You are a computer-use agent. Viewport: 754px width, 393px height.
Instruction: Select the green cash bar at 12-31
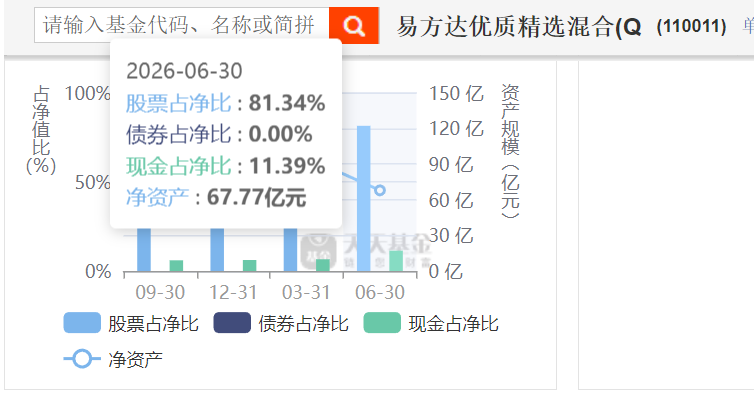pyautogui.click(x=250, y=266)
